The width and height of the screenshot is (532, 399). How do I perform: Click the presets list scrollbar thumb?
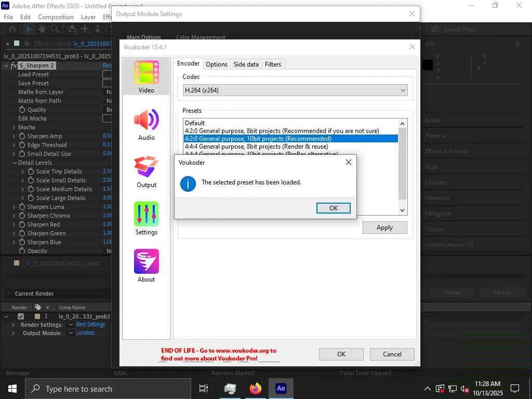point(403,164)
